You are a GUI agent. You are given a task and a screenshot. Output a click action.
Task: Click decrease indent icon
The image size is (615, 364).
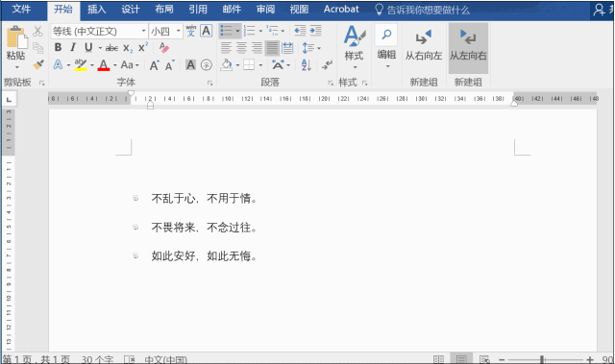[300, 31]
